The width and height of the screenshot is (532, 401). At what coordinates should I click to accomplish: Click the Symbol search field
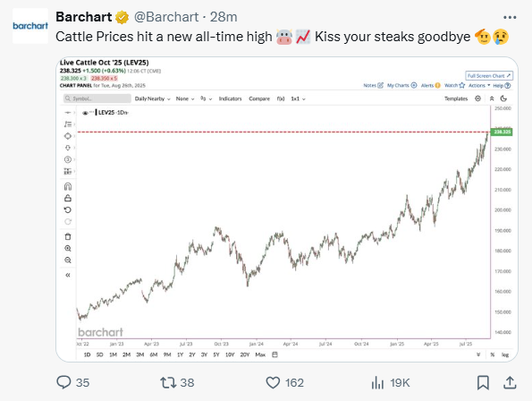click(x=97, y=98)
